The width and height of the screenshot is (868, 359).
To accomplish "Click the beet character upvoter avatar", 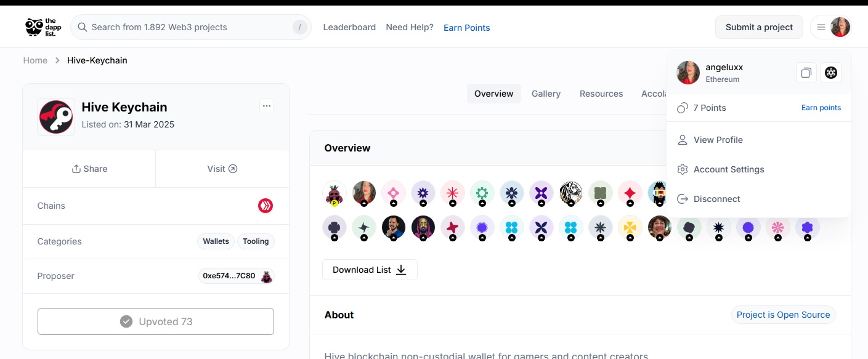I will [335, 193].
